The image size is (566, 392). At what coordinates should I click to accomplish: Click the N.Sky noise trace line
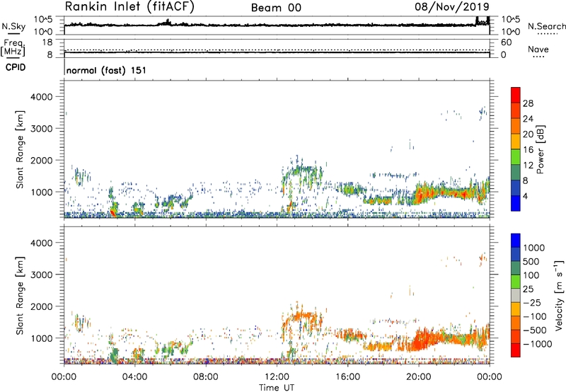coord(277,25)
